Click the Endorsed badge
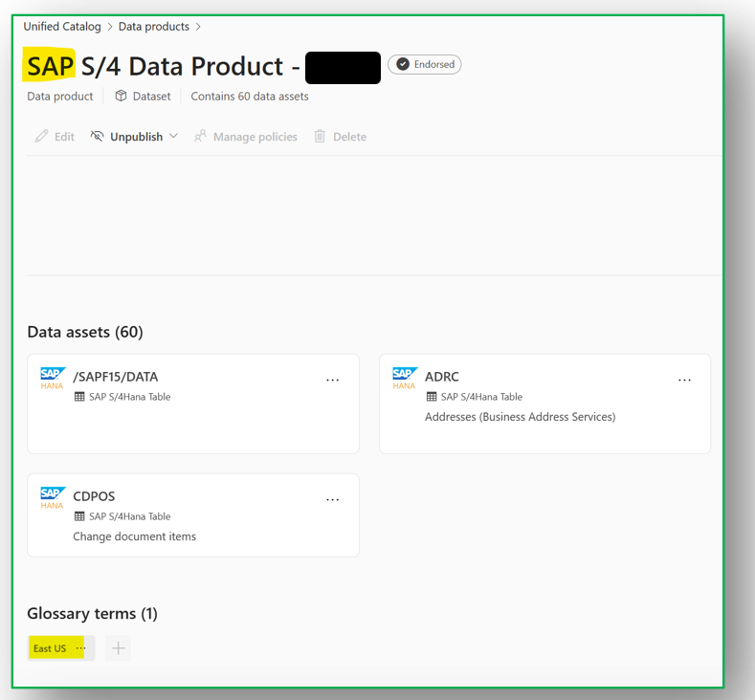 tap(425, 64)
